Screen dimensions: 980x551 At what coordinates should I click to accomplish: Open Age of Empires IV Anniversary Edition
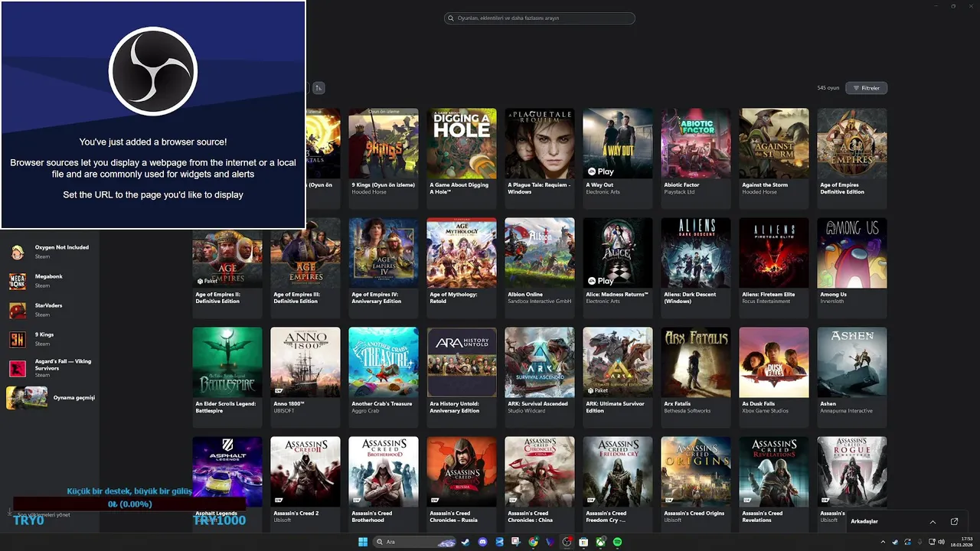click(x=384, y=253)
